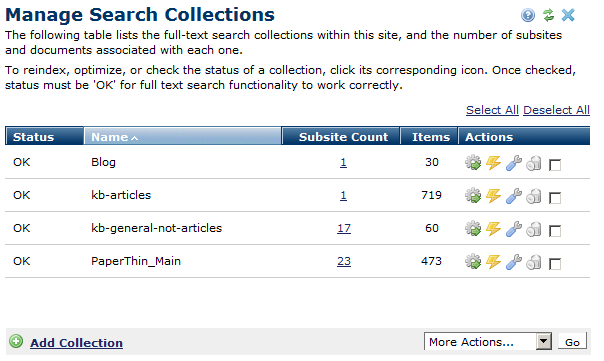Click the green plus Add Collection icon
Screen dimensions: 604x361
click(x=16, y=341)
